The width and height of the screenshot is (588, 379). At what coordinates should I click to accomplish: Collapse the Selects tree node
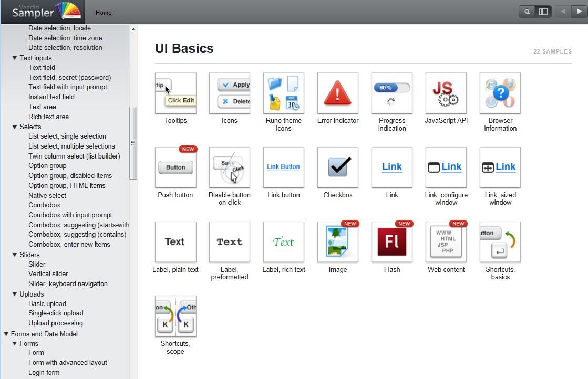click(x=15, y=127)
